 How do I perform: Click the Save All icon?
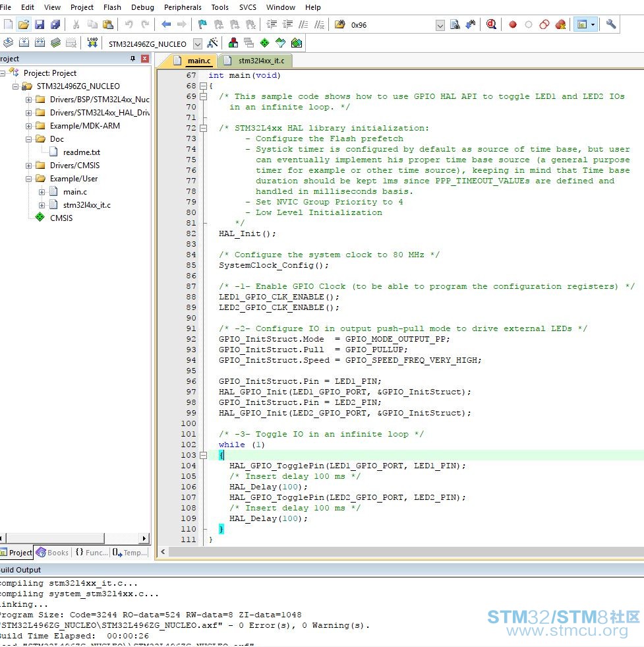[x=55, y=24]
